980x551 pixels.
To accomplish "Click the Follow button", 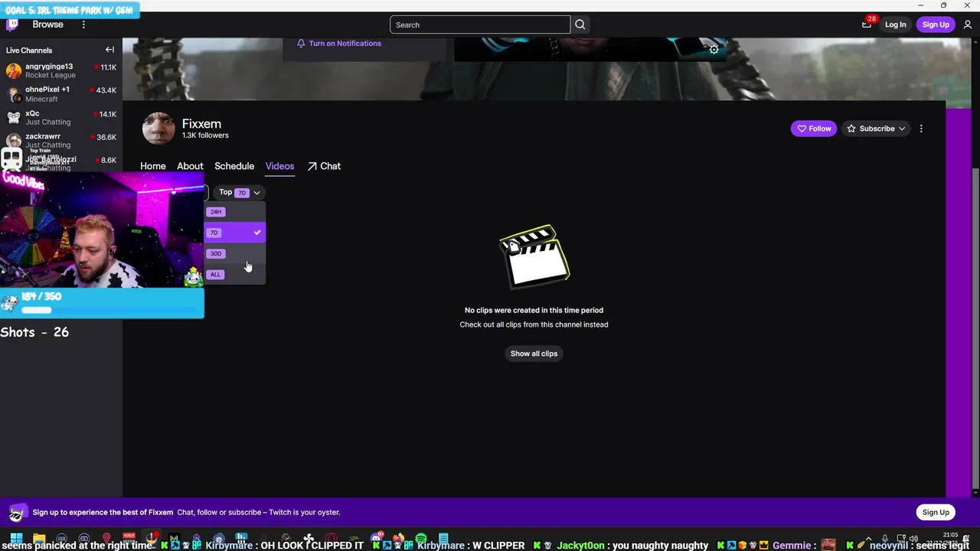I will pyautogui.click(x=813, y=129).
